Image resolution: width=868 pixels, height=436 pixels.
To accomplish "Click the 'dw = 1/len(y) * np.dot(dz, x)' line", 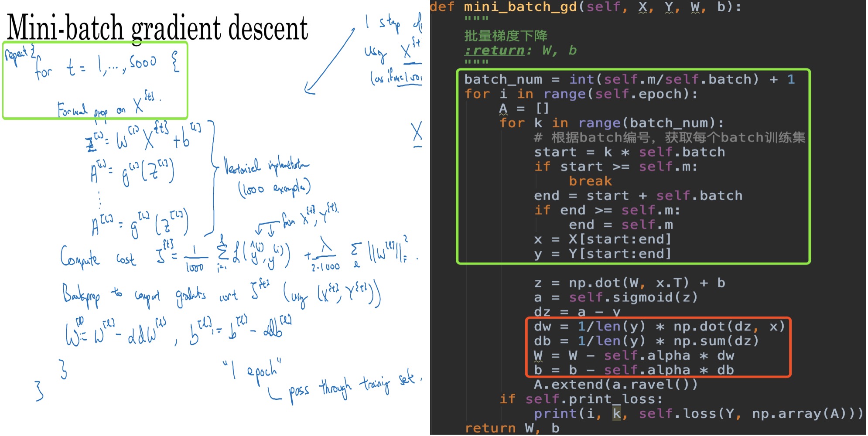I will [660, 327].
